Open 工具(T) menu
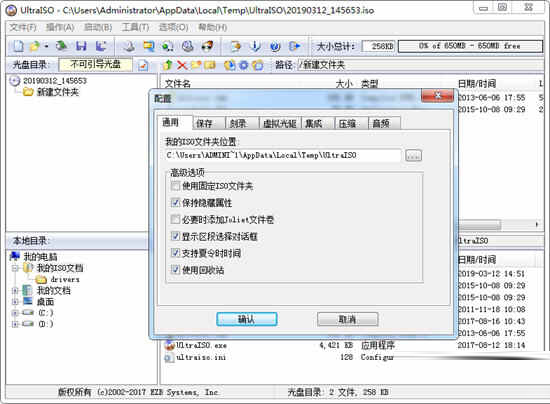This screenshot has height=404, width=550. (135, 27)
